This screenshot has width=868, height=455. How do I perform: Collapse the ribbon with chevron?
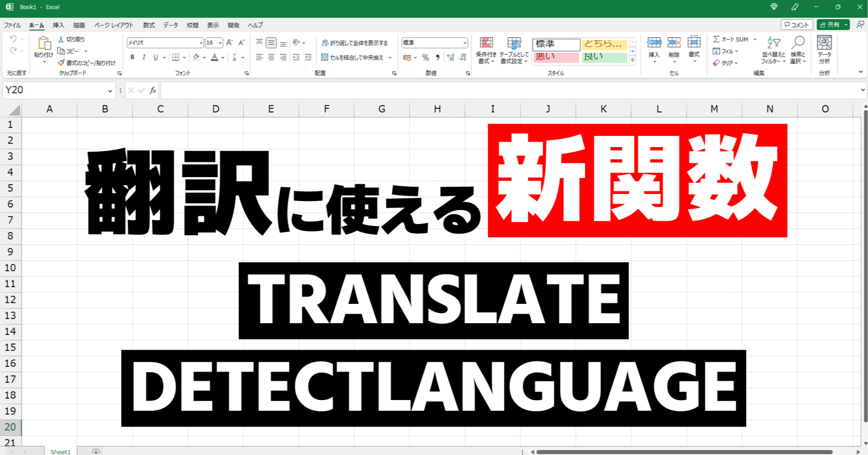pos(860,72)
